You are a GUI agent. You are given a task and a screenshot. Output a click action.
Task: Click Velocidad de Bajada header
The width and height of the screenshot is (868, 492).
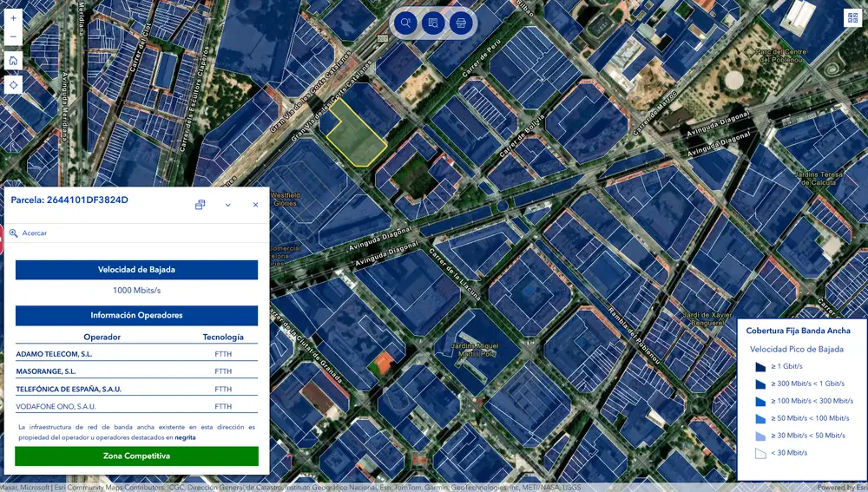point(137,270)
